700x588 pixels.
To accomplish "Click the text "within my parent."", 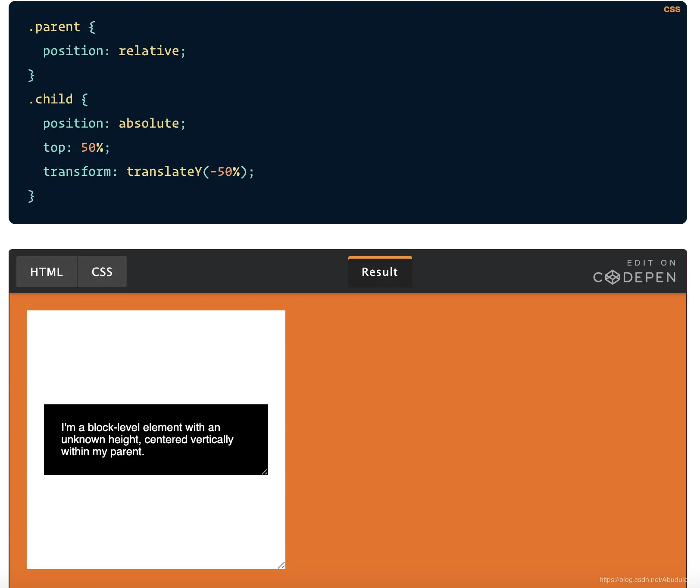I will click(103, 451).
